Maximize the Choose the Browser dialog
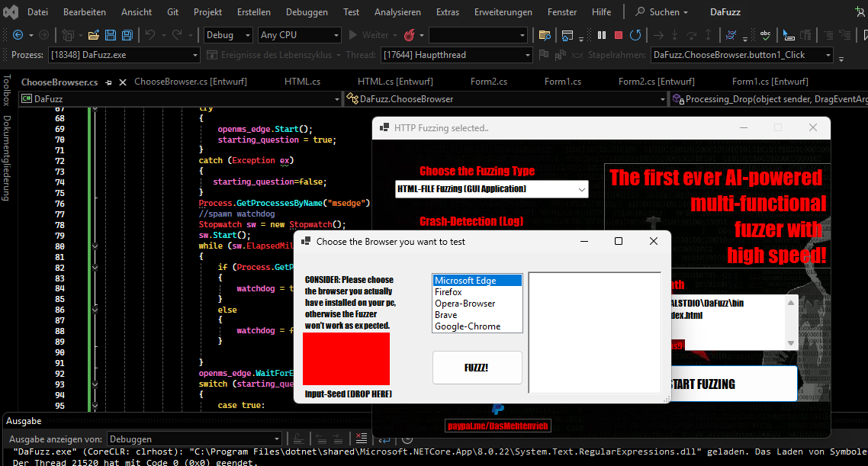Screen dimensions: 868x466 pos(619,241)
